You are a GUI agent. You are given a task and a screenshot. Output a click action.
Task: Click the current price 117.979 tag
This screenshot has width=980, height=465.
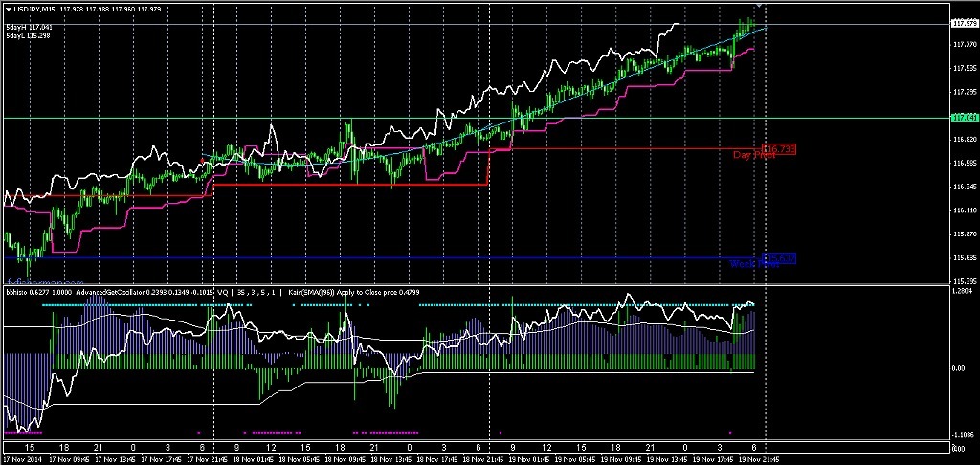pos(965,23)
